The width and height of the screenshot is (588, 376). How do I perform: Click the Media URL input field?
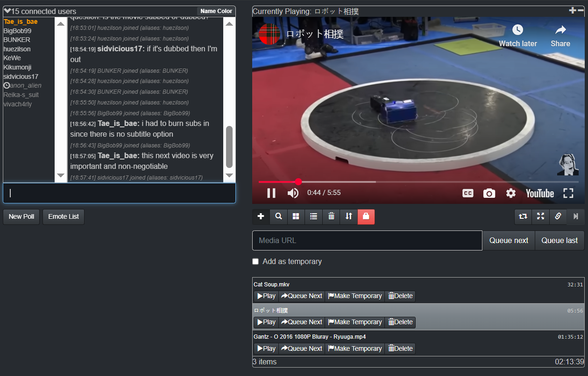[x=367, y=241]
